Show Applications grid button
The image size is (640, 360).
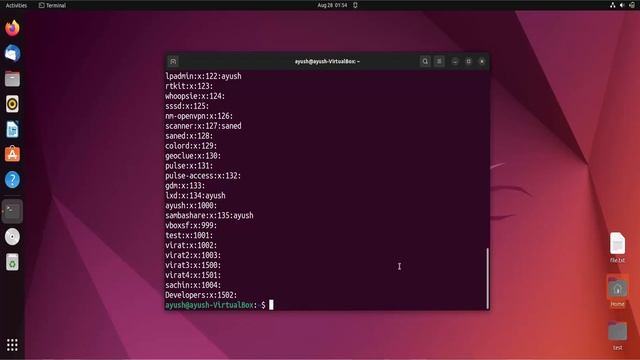[12, 345]
